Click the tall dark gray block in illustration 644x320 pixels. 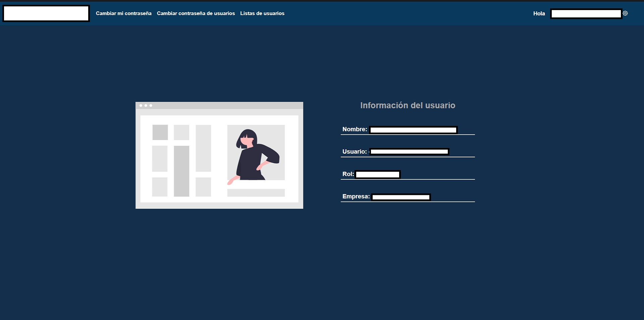pos(181,171)
